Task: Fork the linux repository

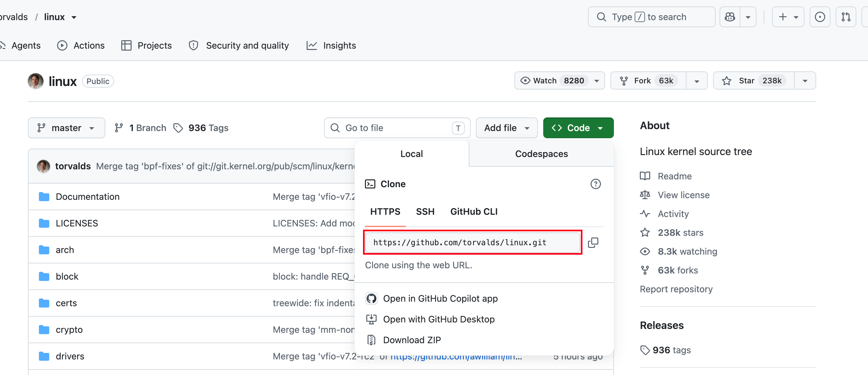Action: 648,80
